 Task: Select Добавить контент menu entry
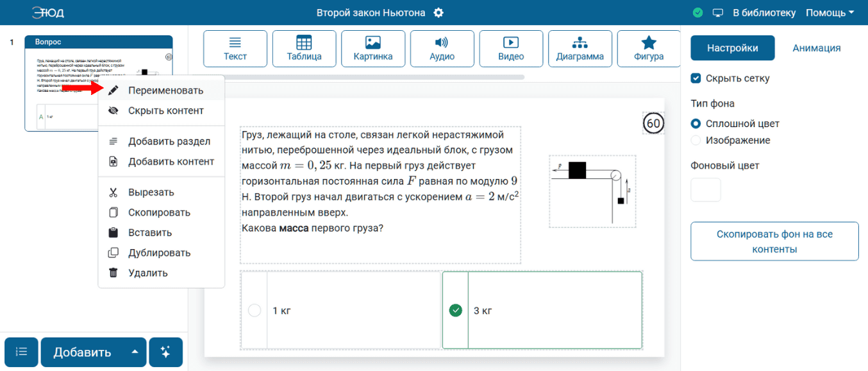tap(162, 161)
